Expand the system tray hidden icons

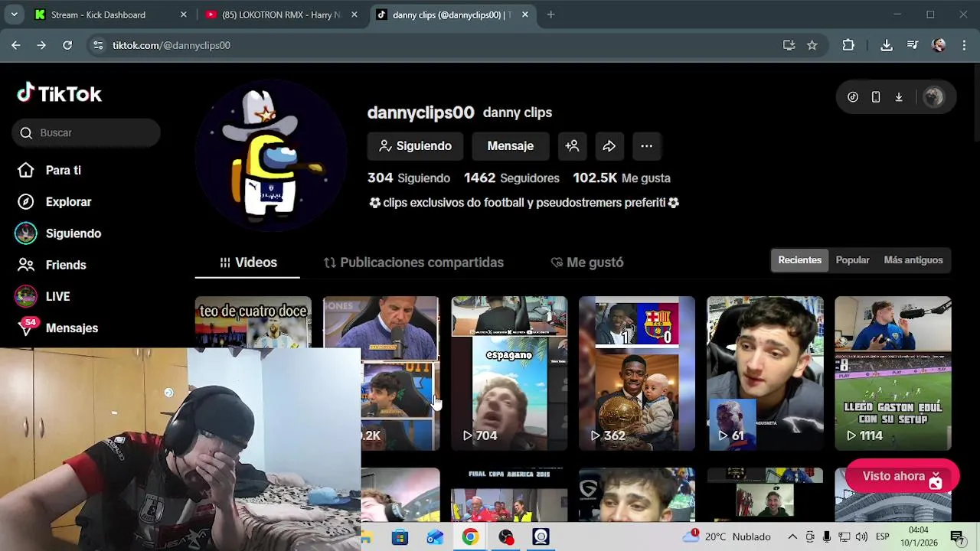tap(792, 537)
